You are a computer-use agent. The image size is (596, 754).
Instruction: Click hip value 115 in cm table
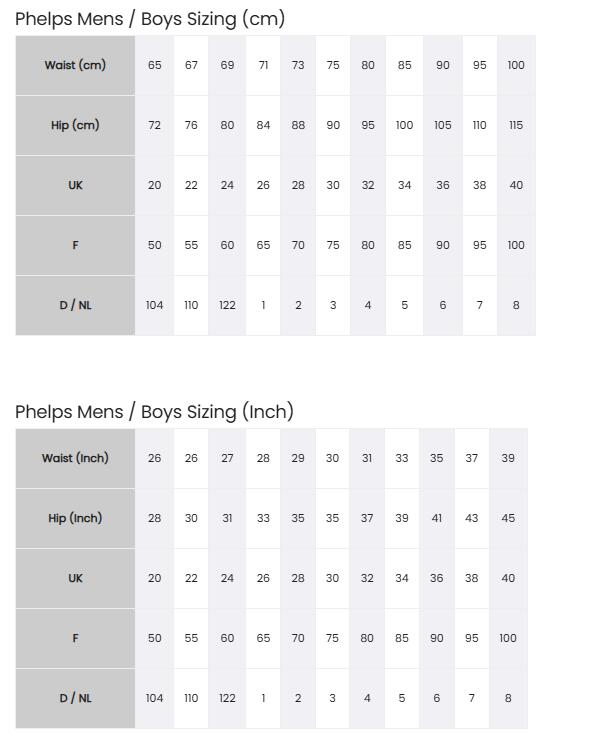point(516,125)
